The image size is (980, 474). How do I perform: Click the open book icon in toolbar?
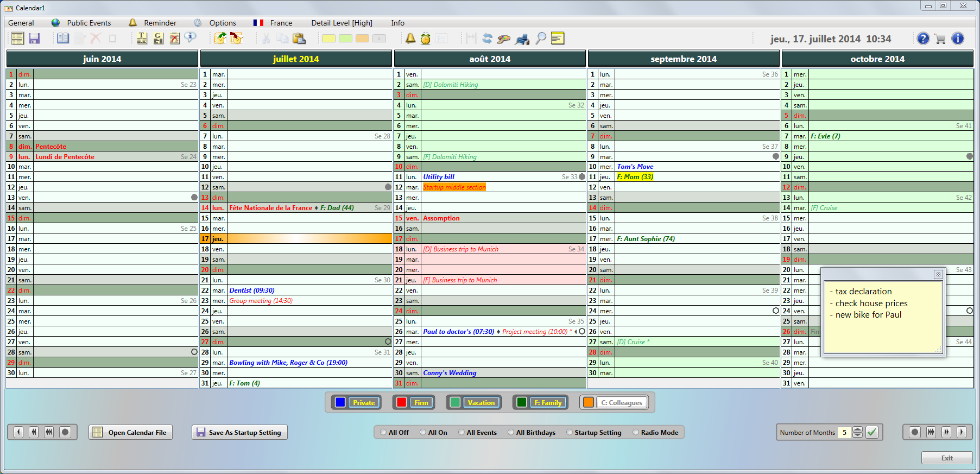(x=63, y=39)
